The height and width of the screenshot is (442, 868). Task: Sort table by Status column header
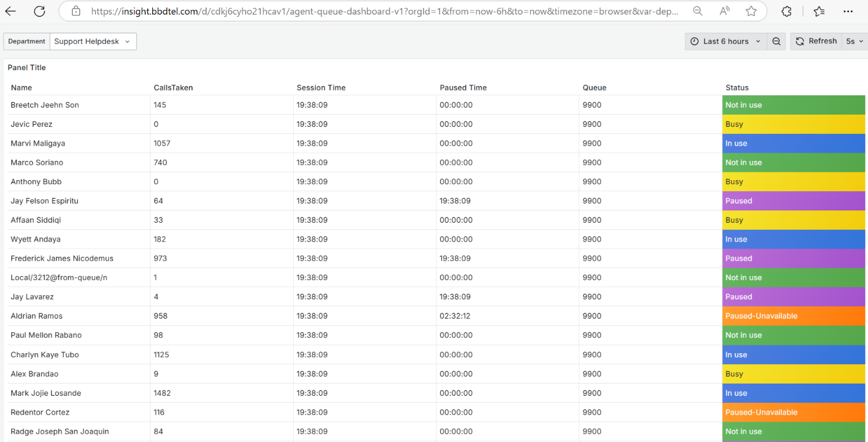tap(737, 88)
